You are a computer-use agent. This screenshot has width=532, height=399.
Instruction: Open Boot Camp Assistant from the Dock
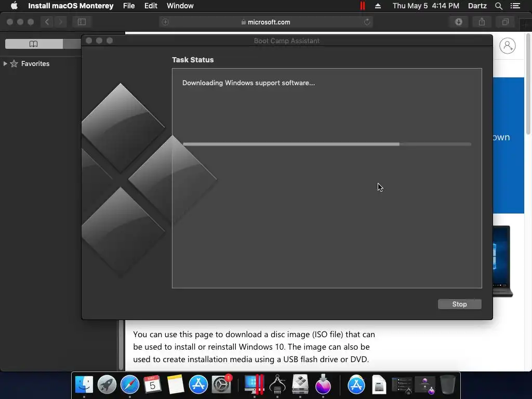click(x=300, y=385)
